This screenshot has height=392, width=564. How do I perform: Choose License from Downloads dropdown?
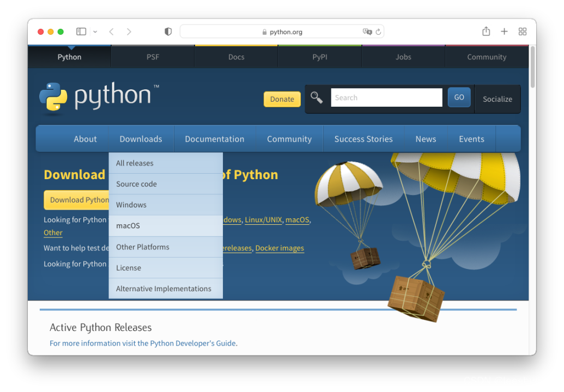click(x=166, y=268)
